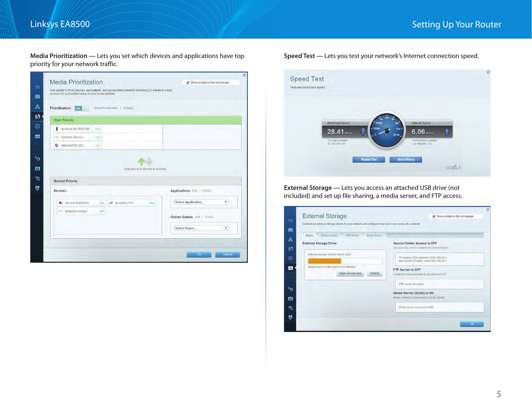Screen dimensions: 532x411
Task: Click the Restart Test button
Action: point(369,160)
